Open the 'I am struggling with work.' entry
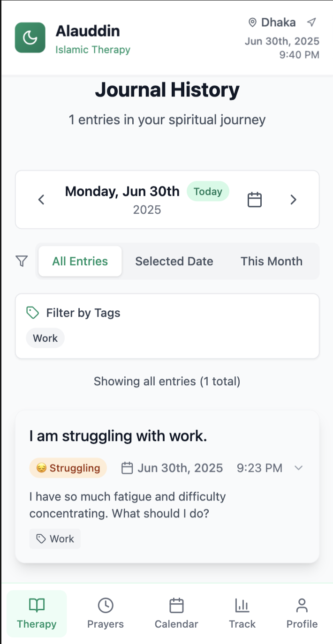This screenshot has height=644, width=333. click(118, 436)
